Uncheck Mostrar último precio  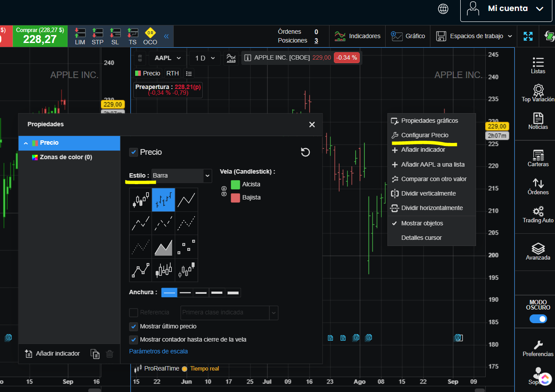(x=133, y=326)
